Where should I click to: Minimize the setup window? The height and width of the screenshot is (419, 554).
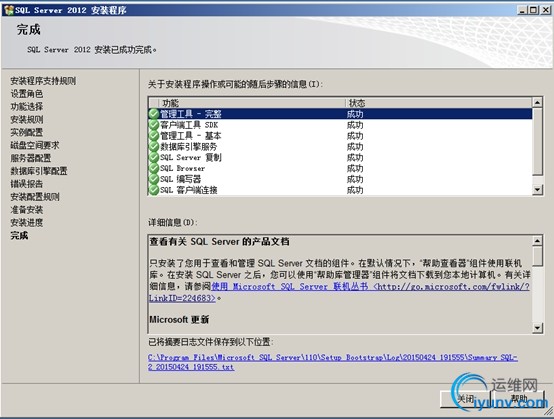522,10
